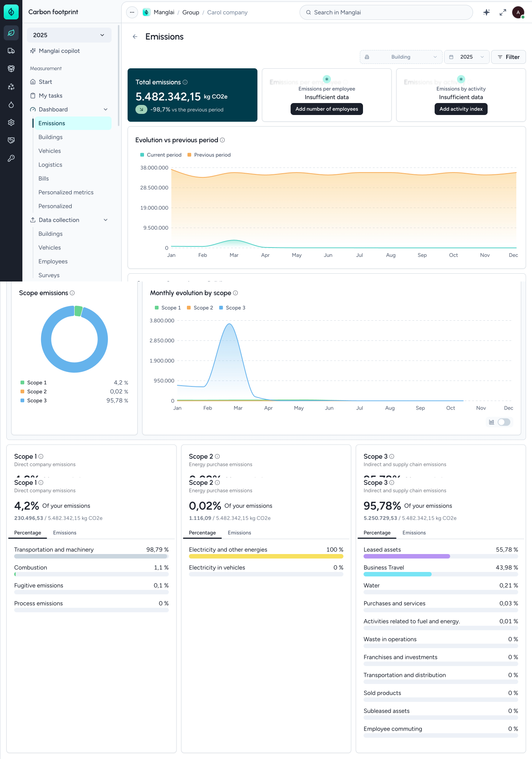Click Electricity and other energies yellow bar

point(266,556)
